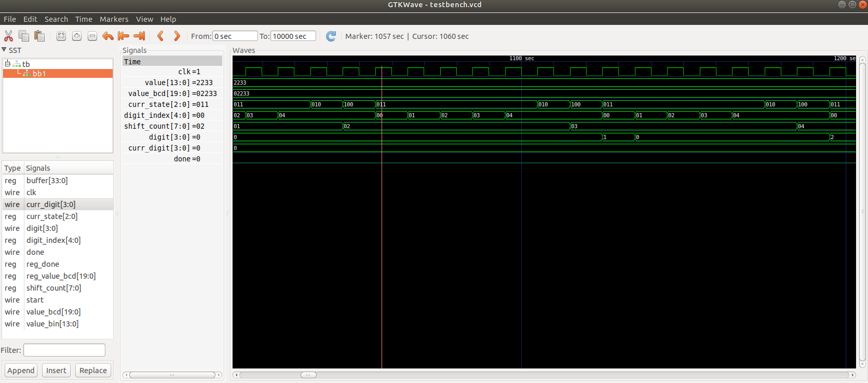Viewport: 868px width, 383px height.
Task: Select done wire in signal list
Action: click(x=58, y=252)
